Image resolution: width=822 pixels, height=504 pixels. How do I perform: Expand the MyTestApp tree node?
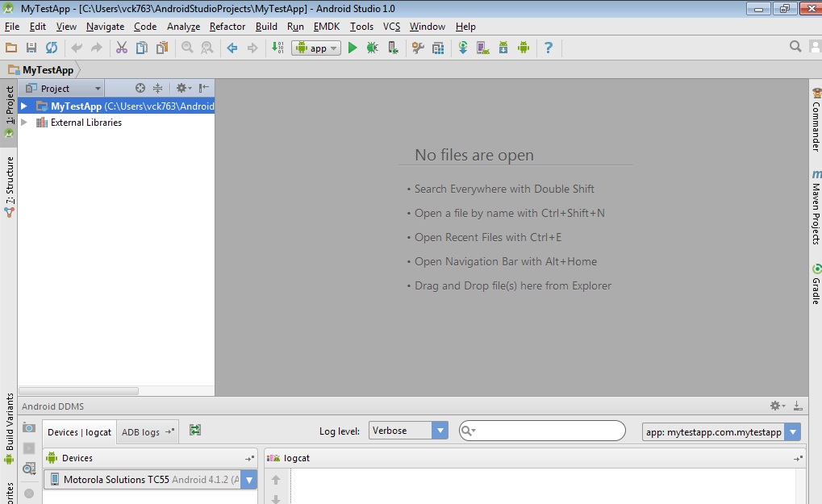point(23,106)
